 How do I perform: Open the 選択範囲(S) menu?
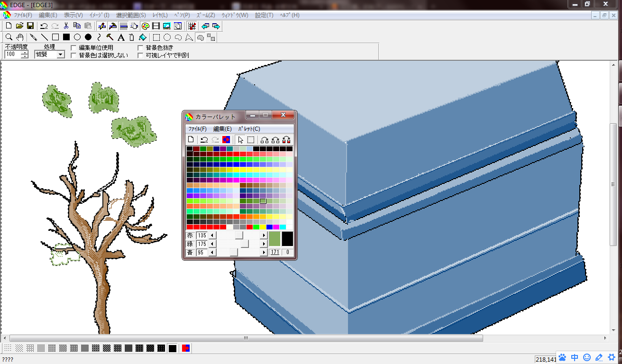click(131, 15)
